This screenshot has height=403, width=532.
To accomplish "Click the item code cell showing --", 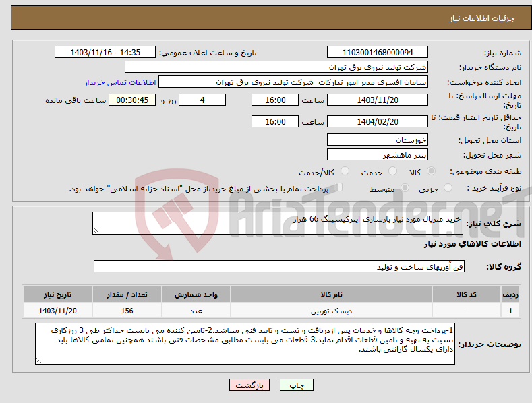I will click(x=467, y=311).
